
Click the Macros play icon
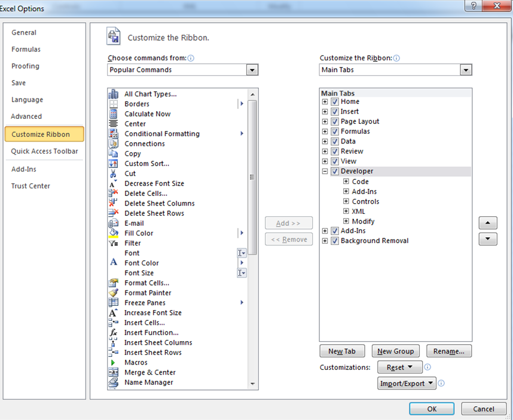pos(113,363)
